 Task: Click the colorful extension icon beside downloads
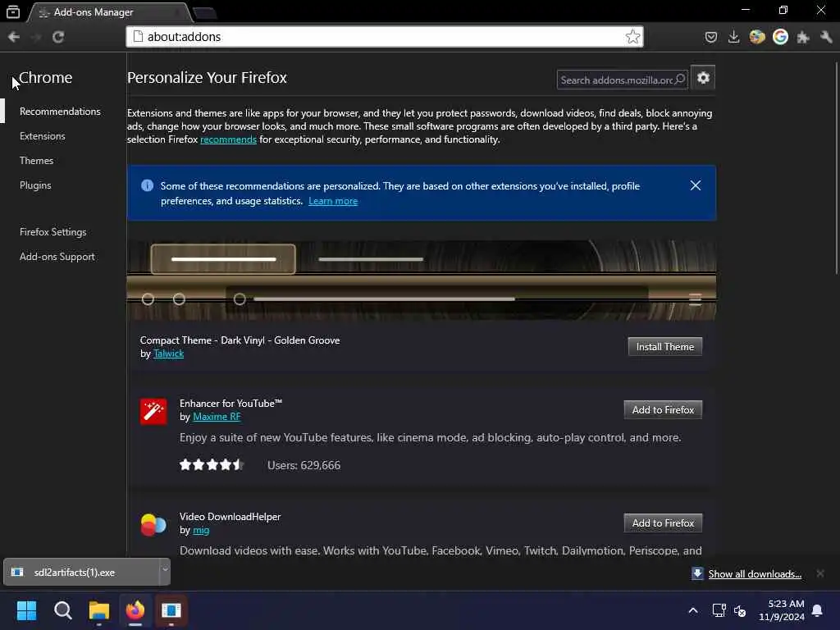coord(757,37)
